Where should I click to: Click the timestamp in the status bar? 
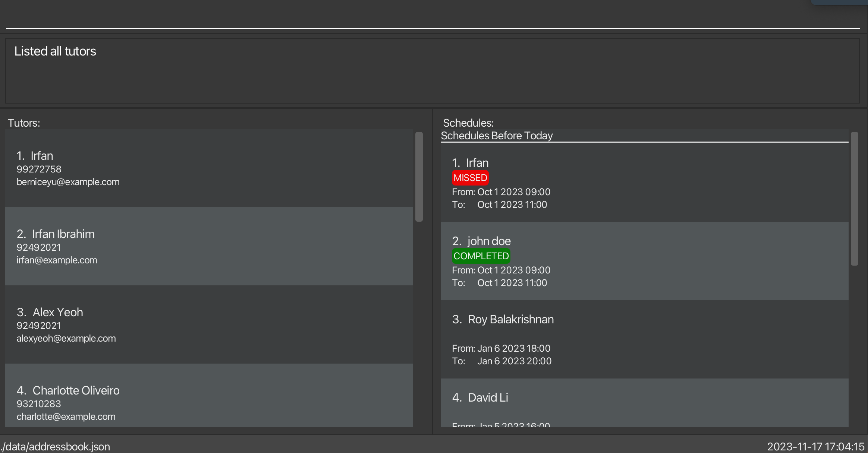[x=815, y=446]
